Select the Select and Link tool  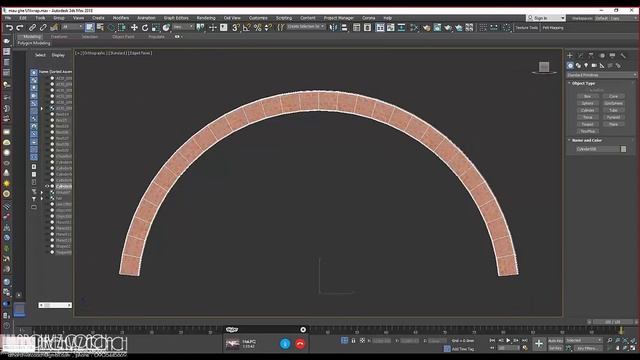[32, 28]
